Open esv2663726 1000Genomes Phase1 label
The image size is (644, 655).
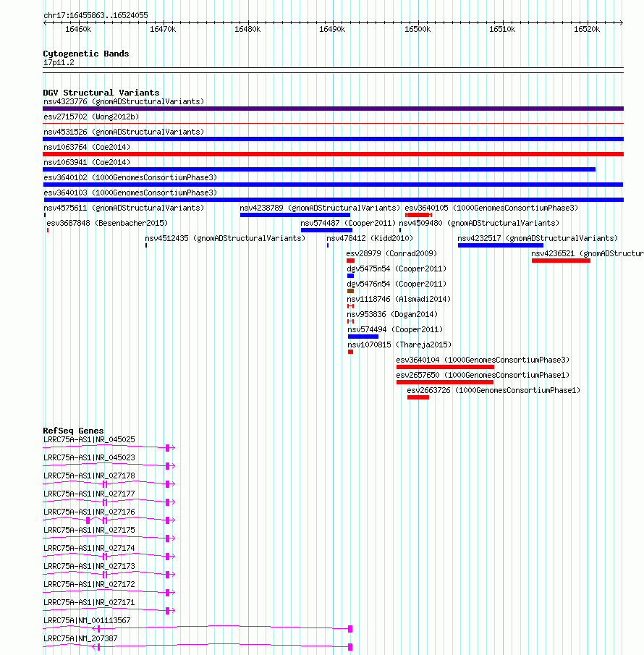click(493, 391)
